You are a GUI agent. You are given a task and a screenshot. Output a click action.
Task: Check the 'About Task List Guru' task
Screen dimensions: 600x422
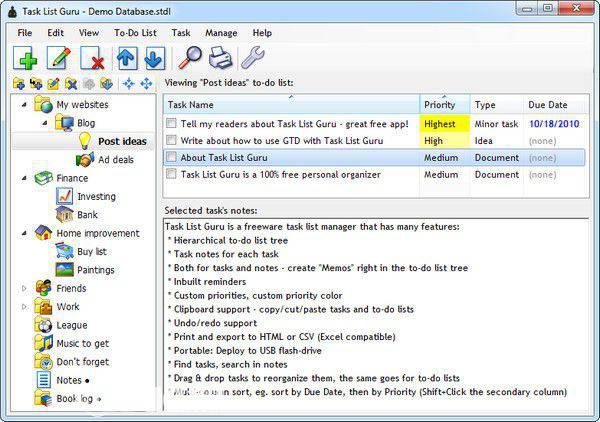coord(171,157)
